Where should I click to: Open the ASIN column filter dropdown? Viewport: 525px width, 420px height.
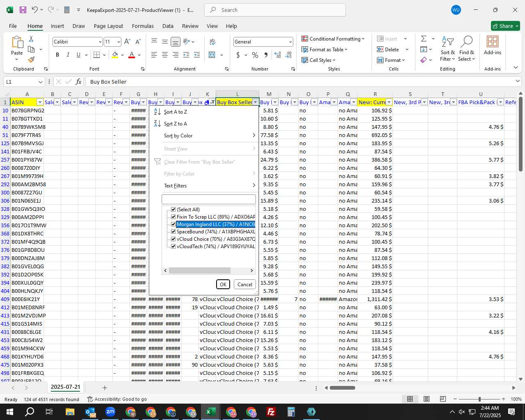tap(40, 102)
